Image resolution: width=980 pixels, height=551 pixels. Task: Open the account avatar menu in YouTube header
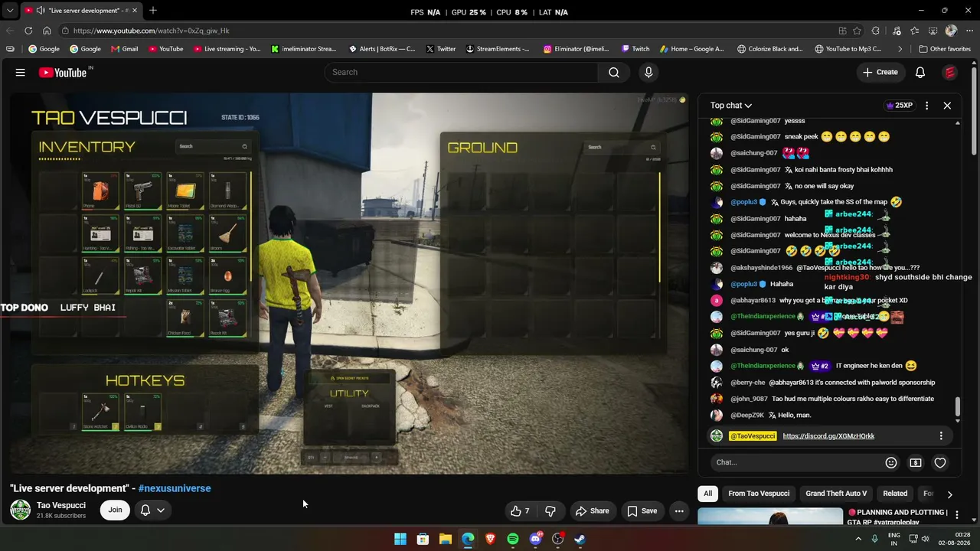tap(950, 72)
